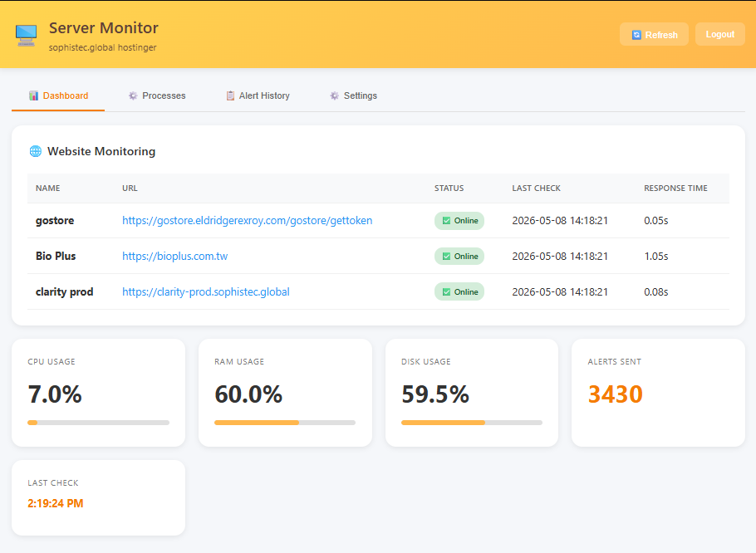Open the Alert History tab

(258, 95)
